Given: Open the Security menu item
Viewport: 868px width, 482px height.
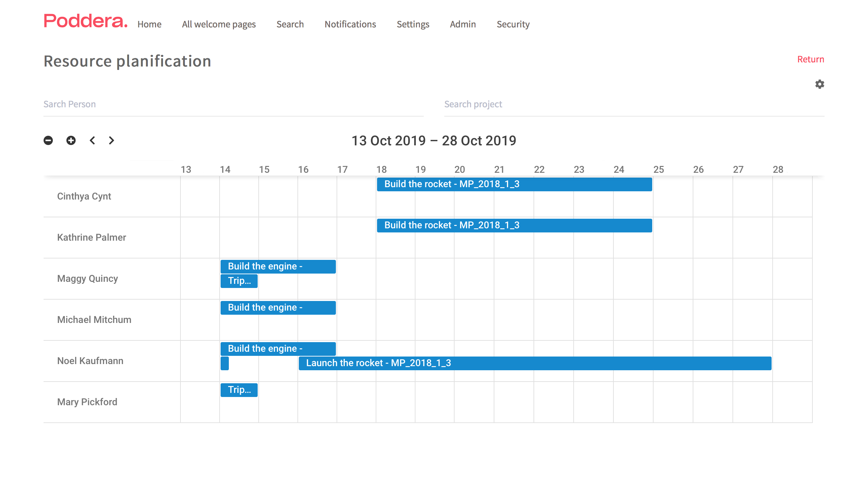Looking at the screenshot, I should (513, 24).
